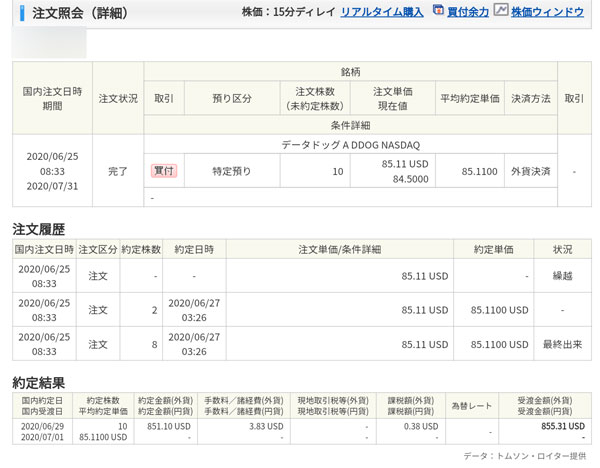
Task: Click the 注文履歴 section heading
Action: (39, 228)
